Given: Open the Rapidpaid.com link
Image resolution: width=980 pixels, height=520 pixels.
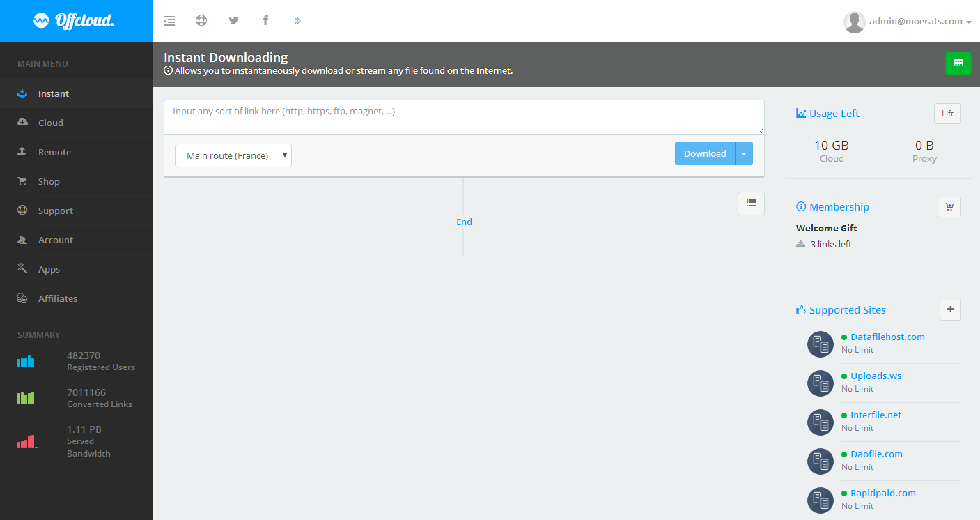Looking at the screenshot, I should 883,493.
